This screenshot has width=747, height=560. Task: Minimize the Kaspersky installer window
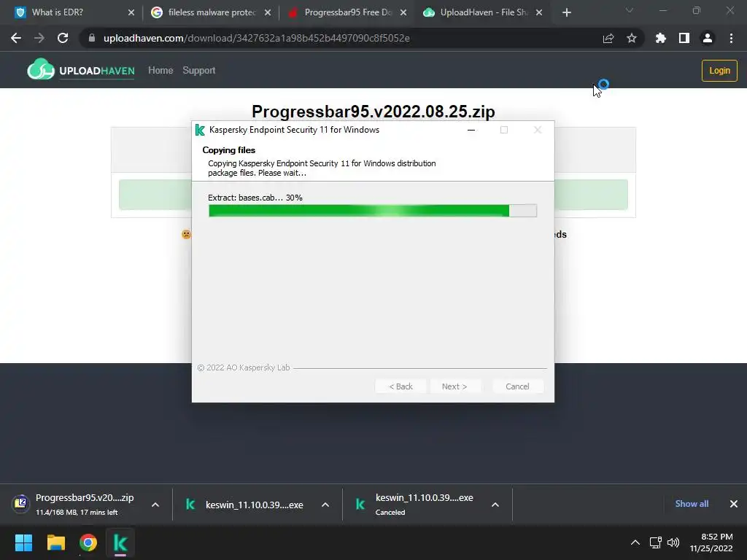[x=471, y=130]
